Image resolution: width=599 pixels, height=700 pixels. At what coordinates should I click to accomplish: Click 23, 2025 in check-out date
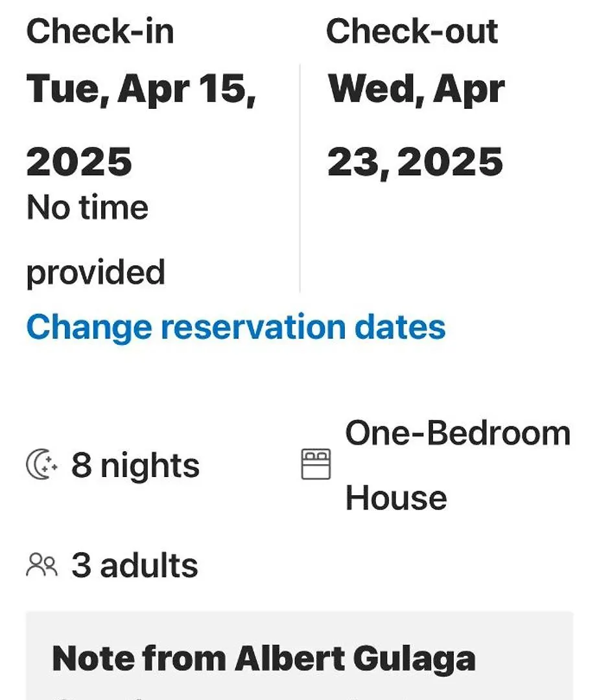click(415, 163)
